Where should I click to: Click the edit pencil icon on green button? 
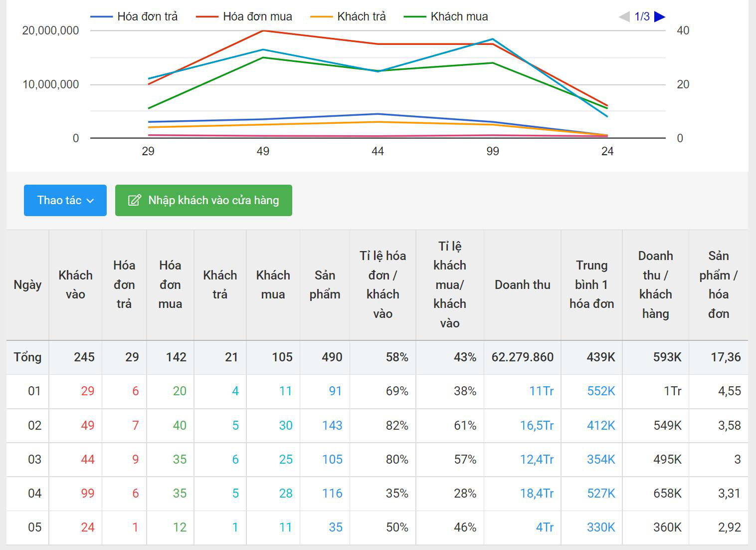pyautogui.click(x=134, y=200)
